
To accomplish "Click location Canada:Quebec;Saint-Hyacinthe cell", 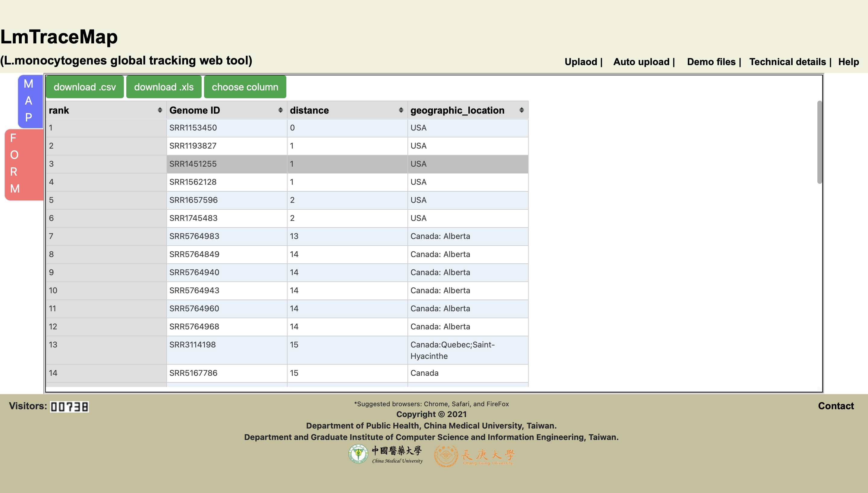I will pyautogui.click(x=468, y=350).
